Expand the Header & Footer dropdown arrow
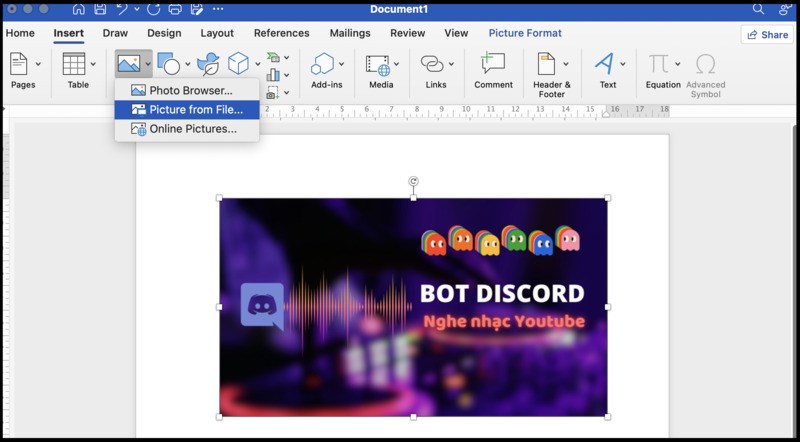This screenshot has height=442, width=800. tap(566, 64)
